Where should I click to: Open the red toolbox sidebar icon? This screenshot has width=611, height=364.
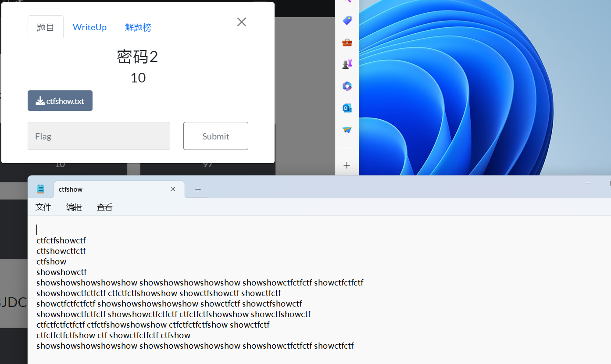pyautogui.click(x=347, y=42)
